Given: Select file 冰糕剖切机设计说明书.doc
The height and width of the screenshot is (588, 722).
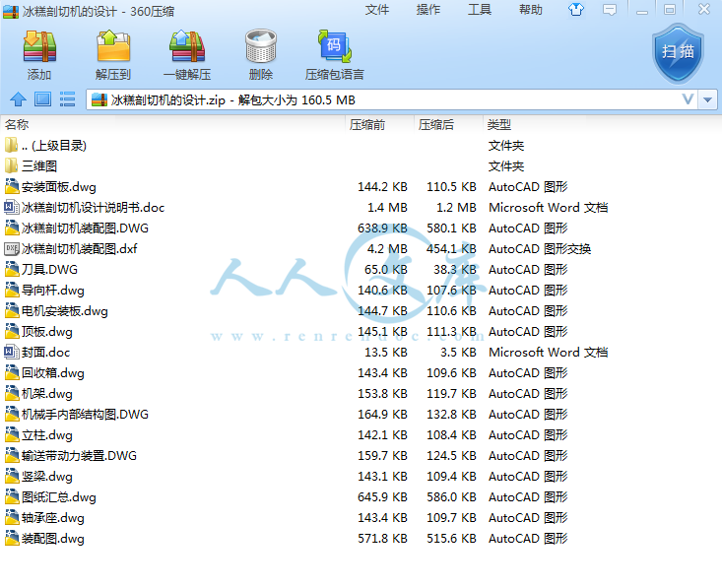Looking at the screenshot, I should 93,208.
